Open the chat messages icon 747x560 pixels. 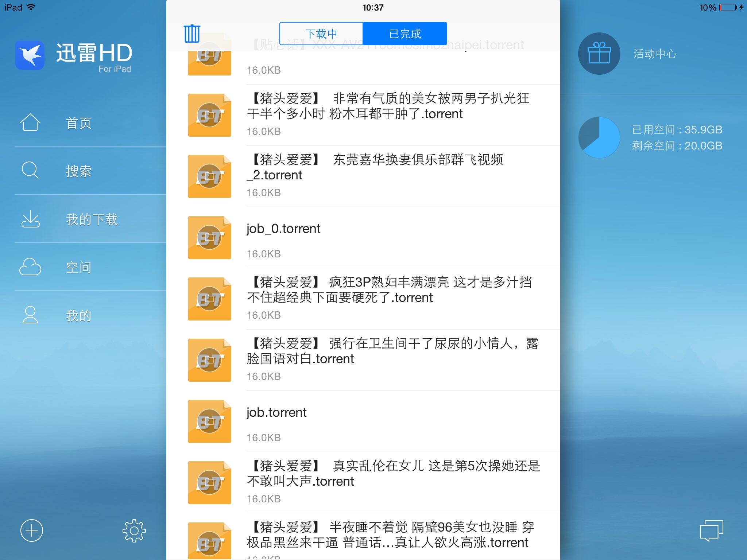point(711,530)
